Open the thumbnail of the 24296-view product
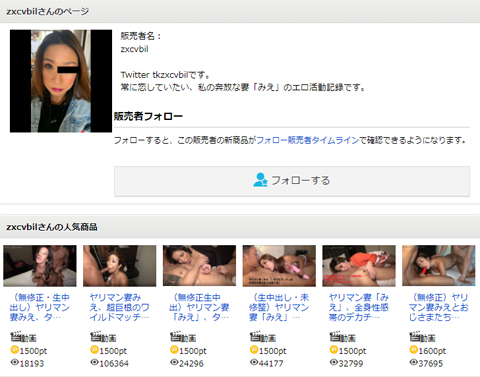This screenshot has width=480, height=377. 199,266
